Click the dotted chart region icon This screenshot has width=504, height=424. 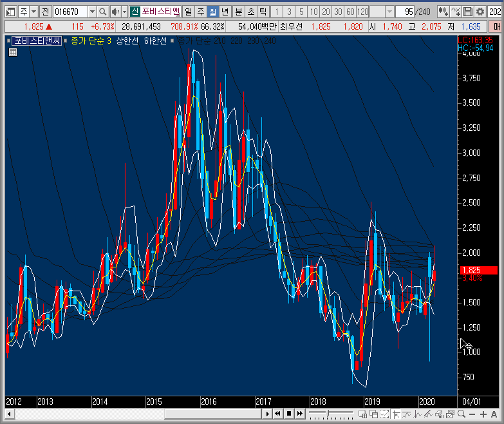point(385,414)
